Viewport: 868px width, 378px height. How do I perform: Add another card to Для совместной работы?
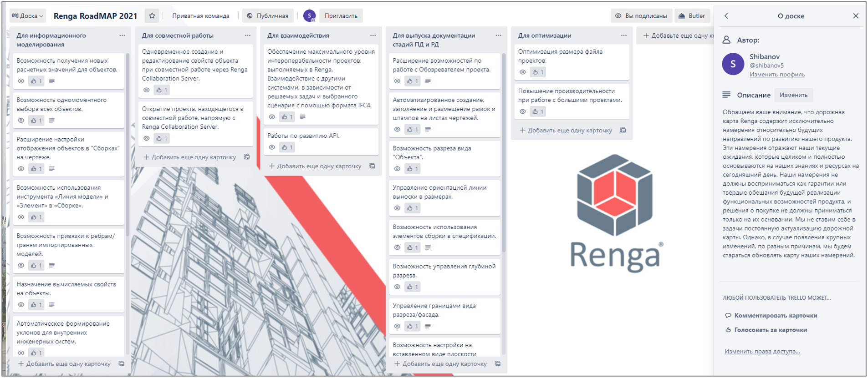190,157
